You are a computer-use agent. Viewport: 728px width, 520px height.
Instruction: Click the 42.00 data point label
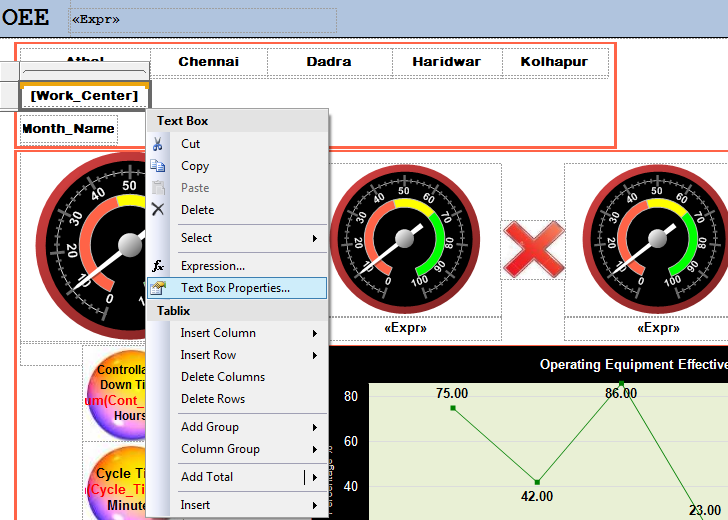(x=537, y=496)
